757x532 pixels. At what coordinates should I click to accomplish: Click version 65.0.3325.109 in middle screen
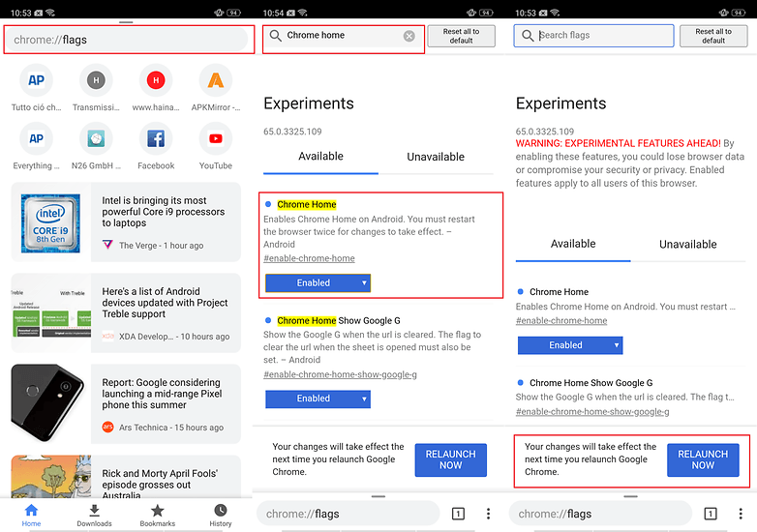click(292, 132)
